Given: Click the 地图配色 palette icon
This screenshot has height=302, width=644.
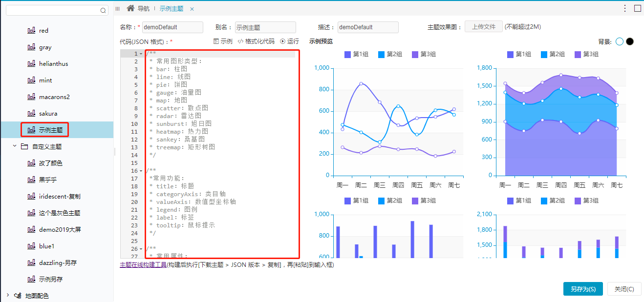Looking at the screenshot, I should click(18, 296).
